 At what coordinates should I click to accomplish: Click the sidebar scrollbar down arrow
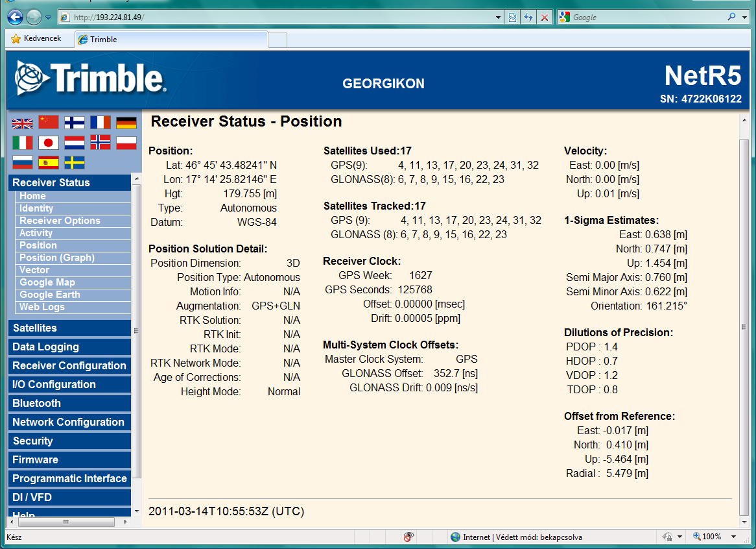point(137,511)
